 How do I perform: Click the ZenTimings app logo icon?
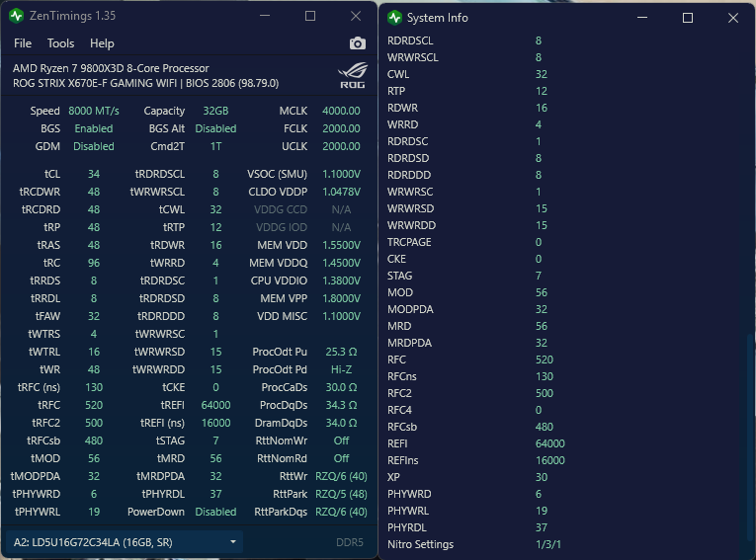click(x=17, y=16)
